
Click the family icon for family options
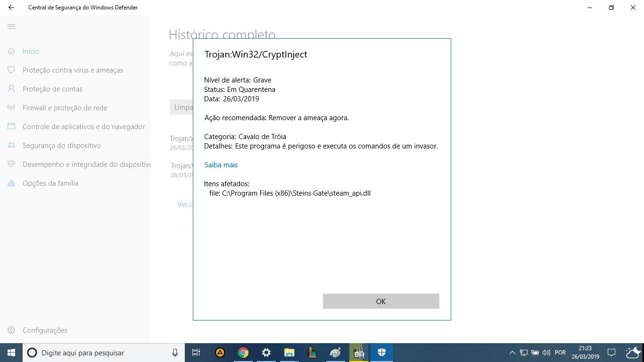click(x=11, y=183)
